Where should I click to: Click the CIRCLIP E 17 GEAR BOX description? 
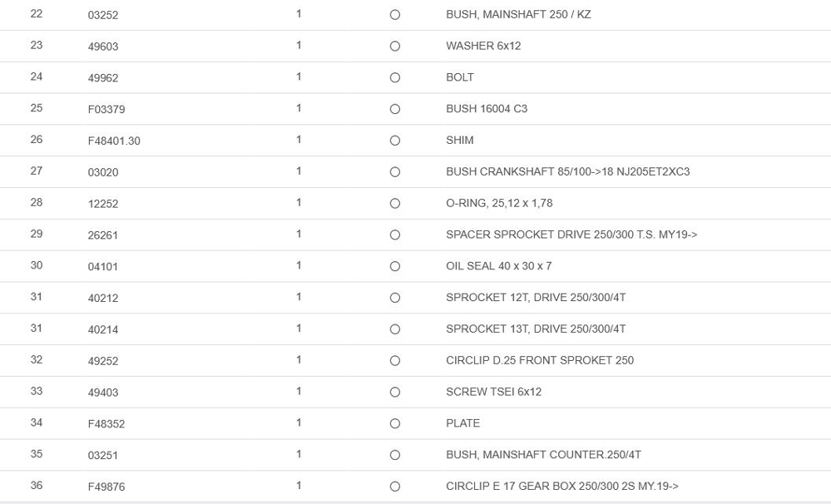click(x=561, y=487)
